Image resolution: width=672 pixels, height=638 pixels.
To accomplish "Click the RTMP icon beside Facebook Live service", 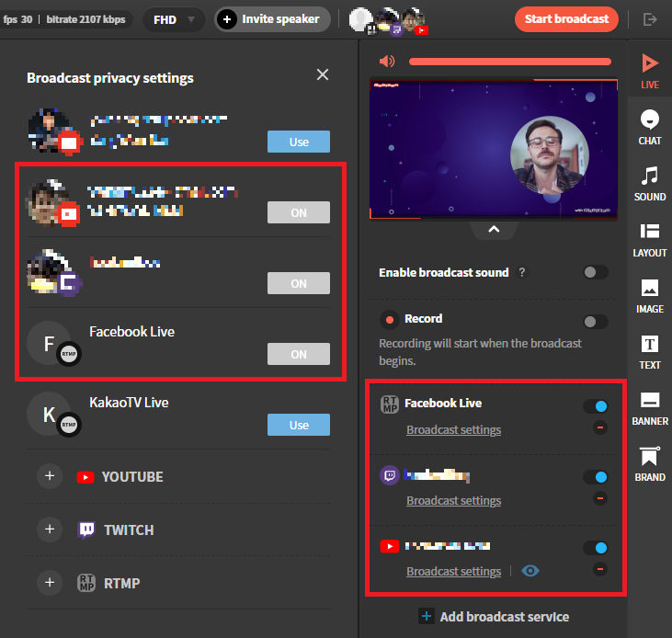I will click(390, 404).
